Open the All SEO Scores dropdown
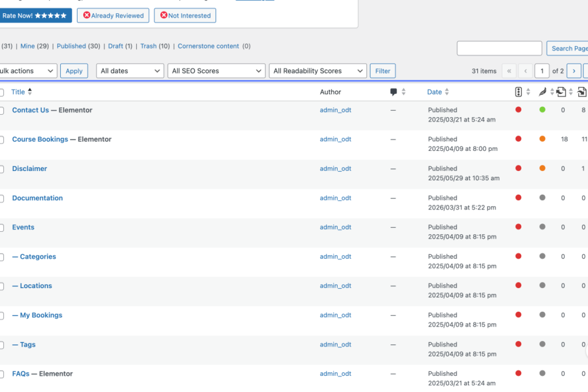This screenshot has width=588, height=392. pyautogui.click(x=216, y=71)
